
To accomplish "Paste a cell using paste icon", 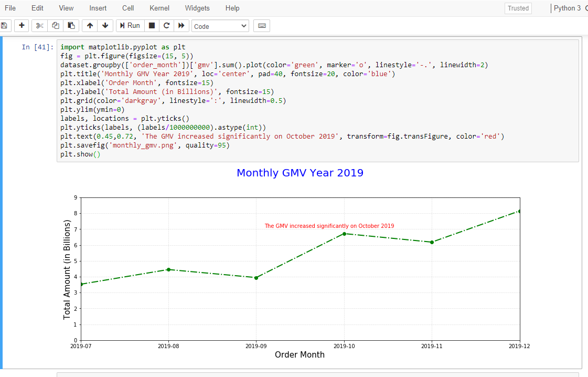I will 71,25.
